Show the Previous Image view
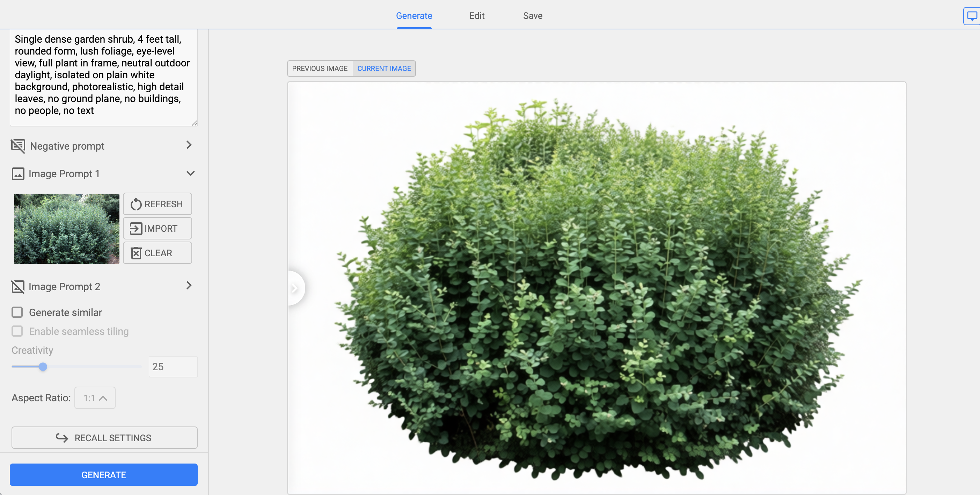 coord(320,69)
